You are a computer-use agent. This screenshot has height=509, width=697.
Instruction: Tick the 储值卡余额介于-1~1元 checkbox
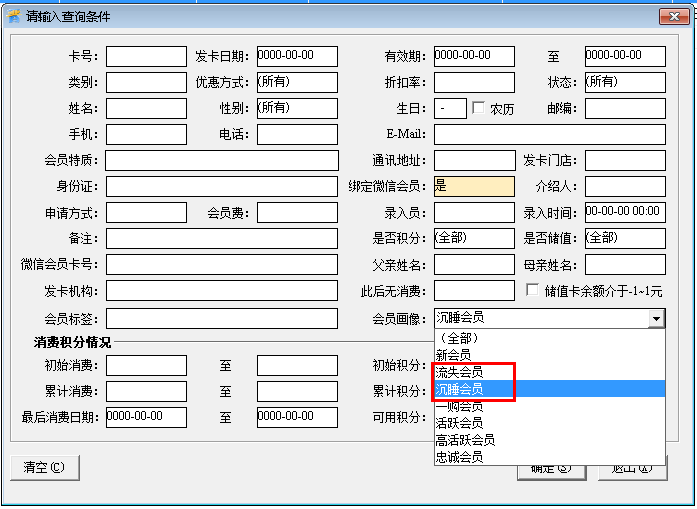pos(533,291)
